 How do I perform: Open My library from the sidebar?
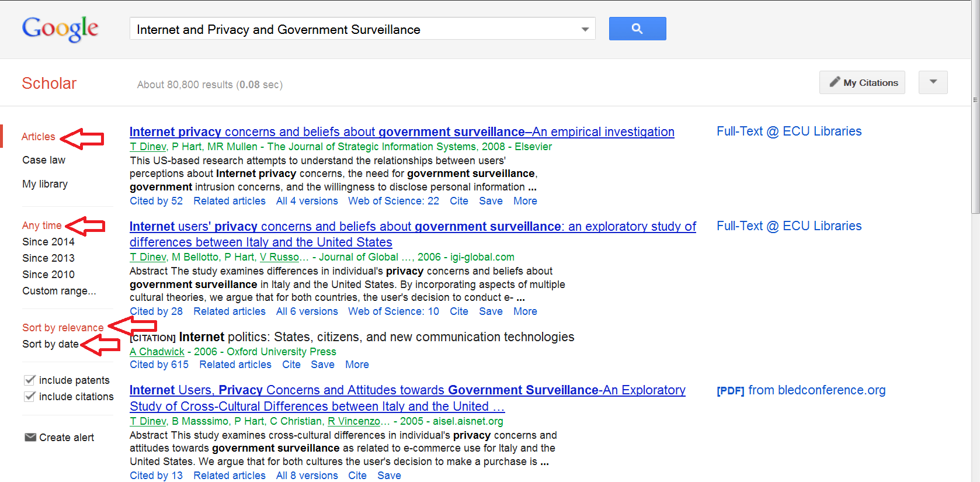[44, 183]
